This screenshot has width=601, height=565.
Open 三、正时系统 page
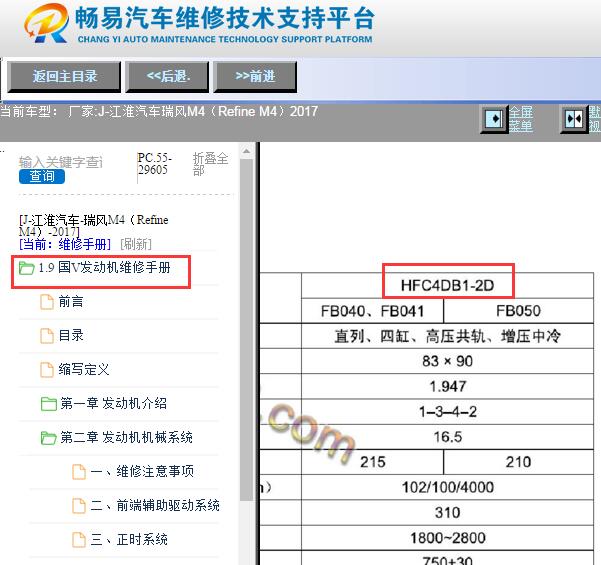pyautogui.click(x=129, y=539)
